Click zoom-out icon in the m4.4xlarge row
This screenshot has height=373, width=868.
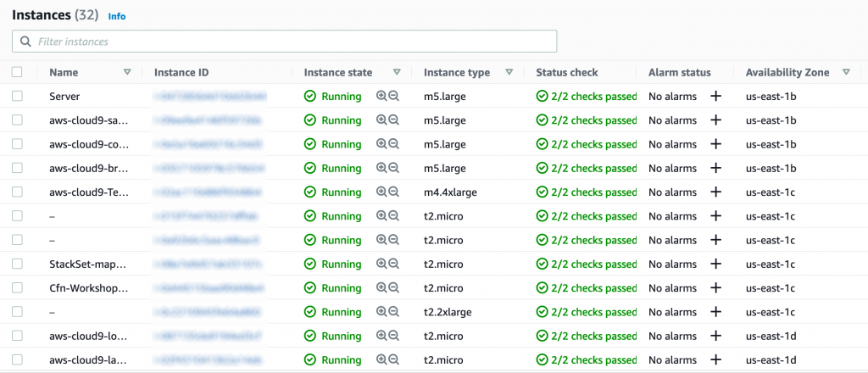tap(393, 192)
